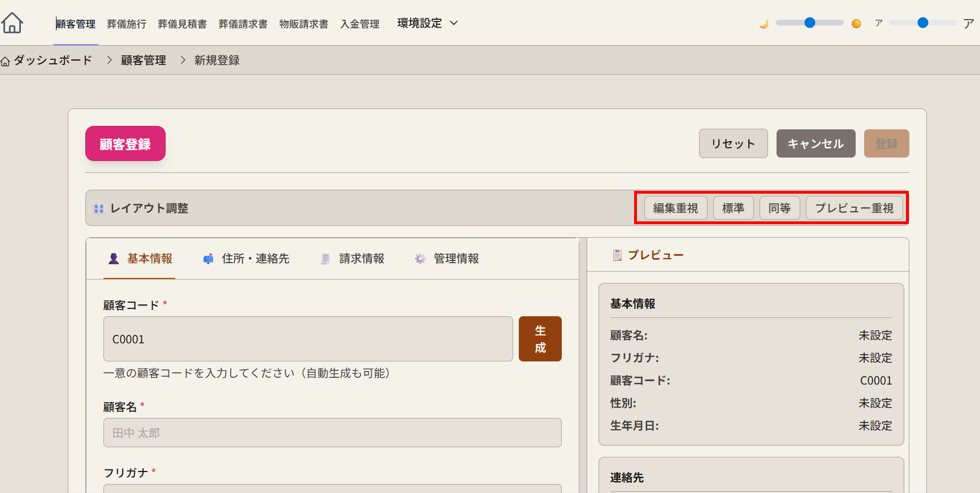Viewport: 980px width, 493px height.
Task: Open the 葬儀見積書 menu item
Action: [182, 24]
